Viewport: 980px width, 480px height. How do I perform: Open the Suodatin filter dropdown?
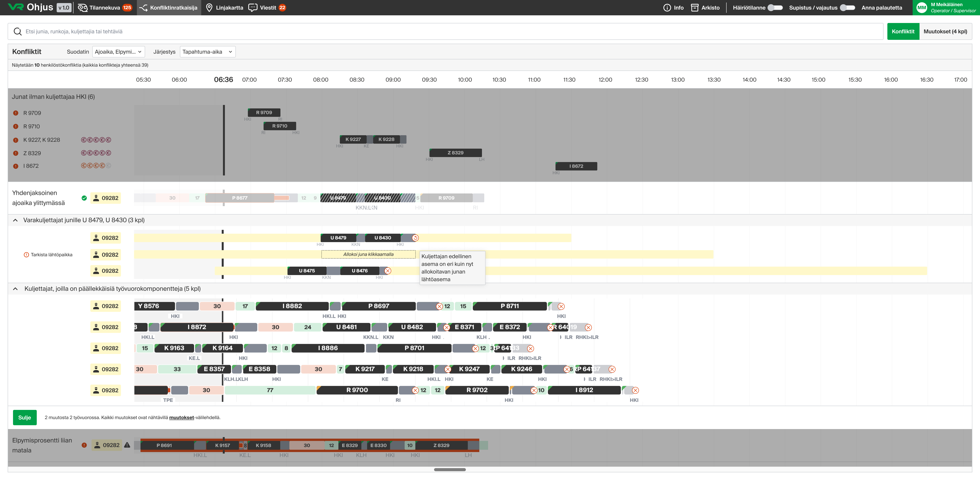tap(118, 52)
